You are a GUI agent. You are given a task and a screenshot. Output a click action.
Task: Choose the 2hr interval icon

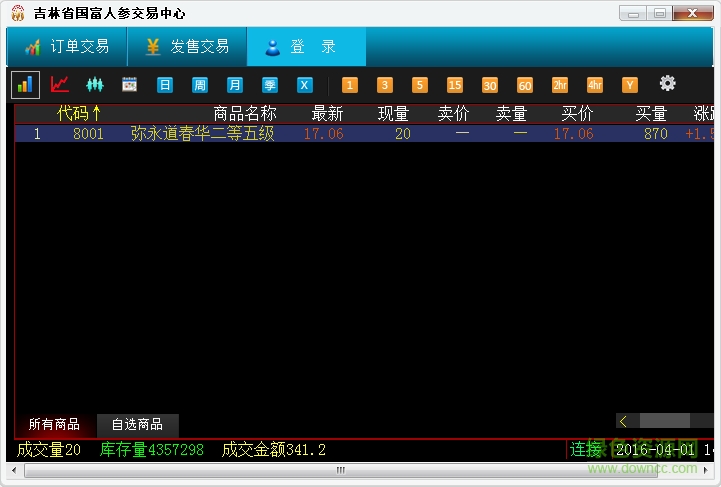click(x=560, y=85)
